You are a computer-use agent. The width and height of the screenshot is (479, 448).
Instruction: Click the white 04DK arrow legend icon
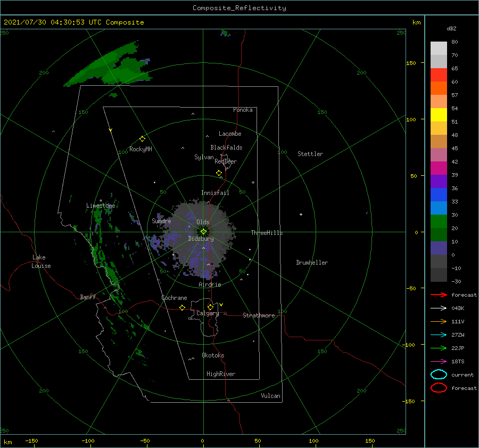pyautogui.click(x=439, y=308)
